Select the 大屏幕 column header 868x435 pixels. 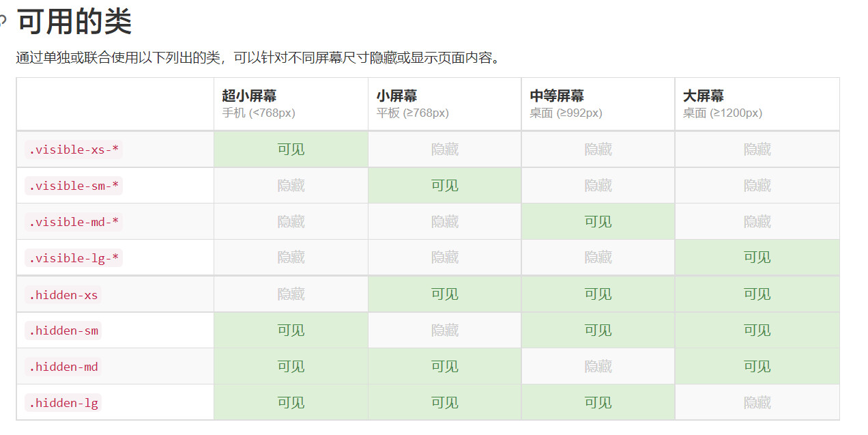pos(757,104)
